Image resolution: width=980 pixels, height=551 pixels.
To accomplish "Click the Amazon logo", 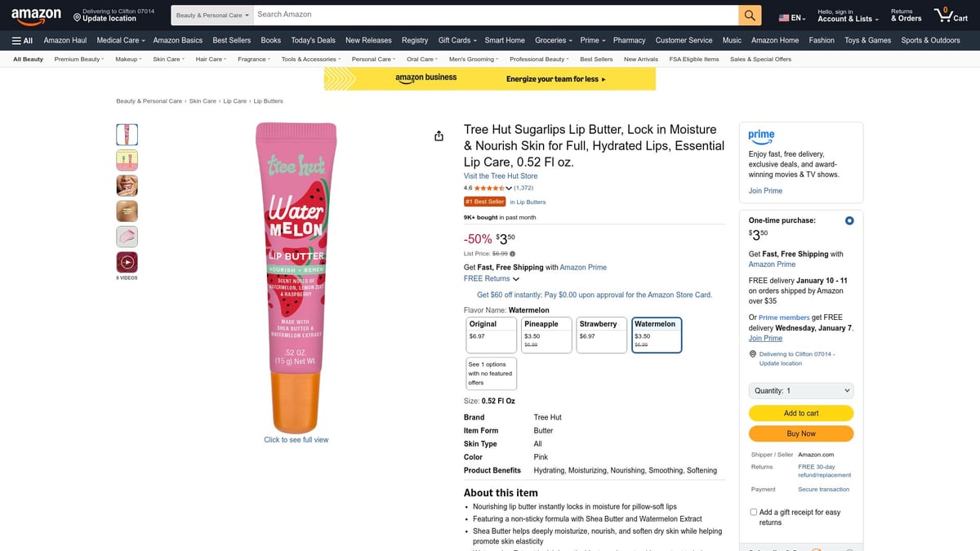I will coord(35,16).
